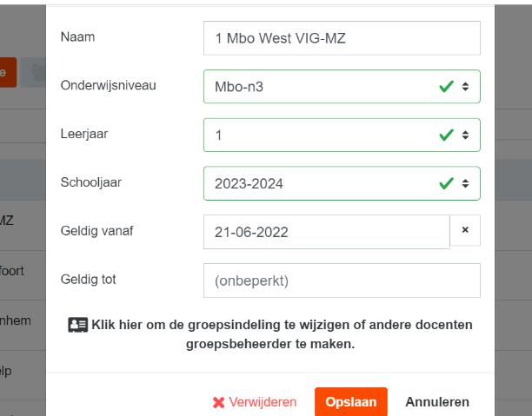The width and height of the screenshot is (532, 416).
Task: Click Annuleren to cancel the dialog
Action: (436, 402)
